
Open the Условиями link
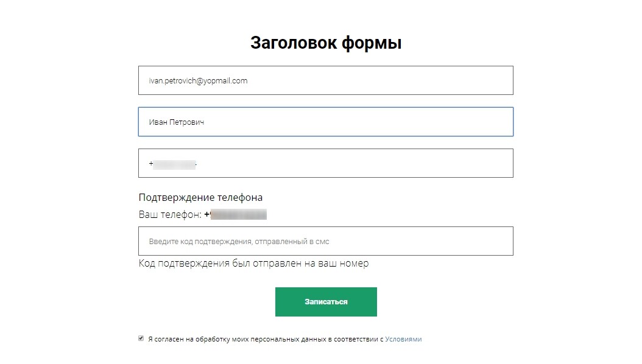click(403, 339)
